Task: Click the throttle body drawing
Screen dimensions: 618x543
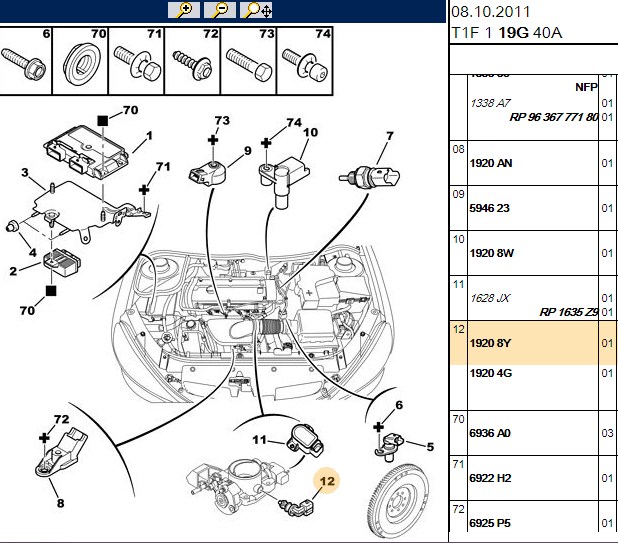Action: [x=238, y=487]
